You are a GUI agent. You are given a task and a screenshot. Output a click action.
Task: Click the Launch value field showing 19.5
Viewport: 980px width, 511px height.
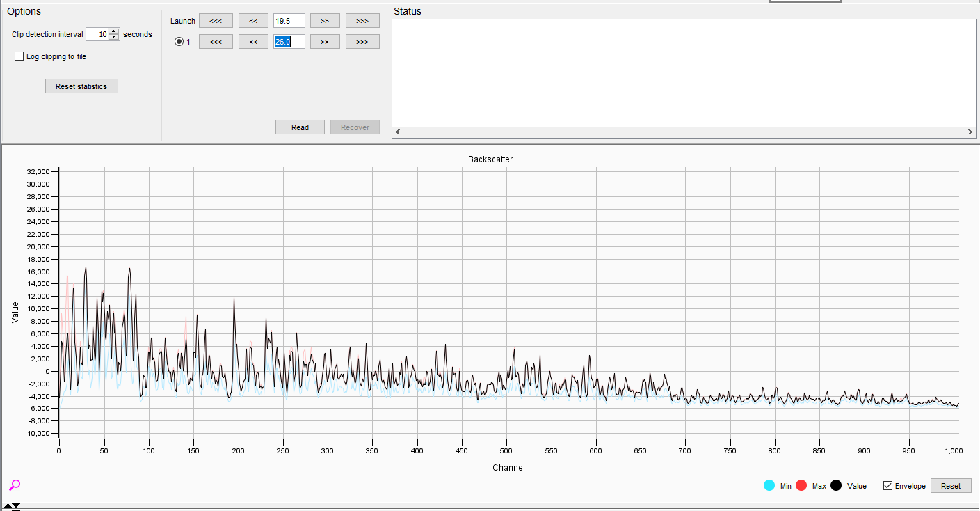click(x=289, y=21)
